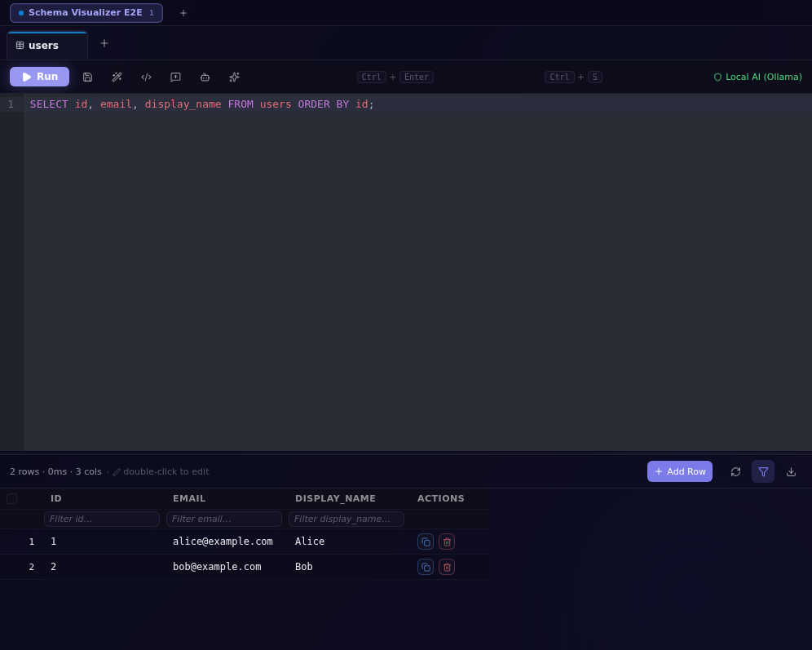Image resolution: width=812 pixels, height=650 pixels.
Task: Delete the Bob row
Action: pyautogui.click(x=447, y=567)
